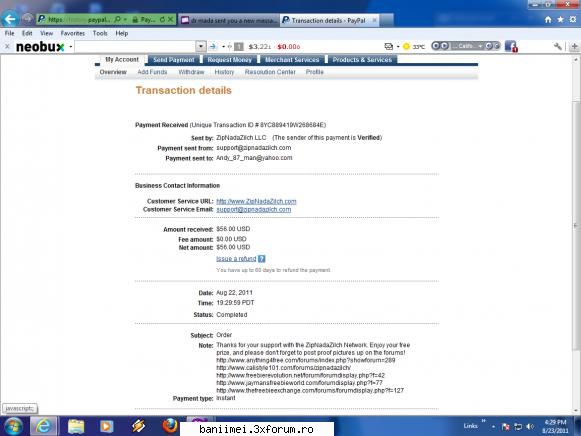Click the vertical page scrollbar
Screen dimensions: 581x436
[x=576, y=233]
